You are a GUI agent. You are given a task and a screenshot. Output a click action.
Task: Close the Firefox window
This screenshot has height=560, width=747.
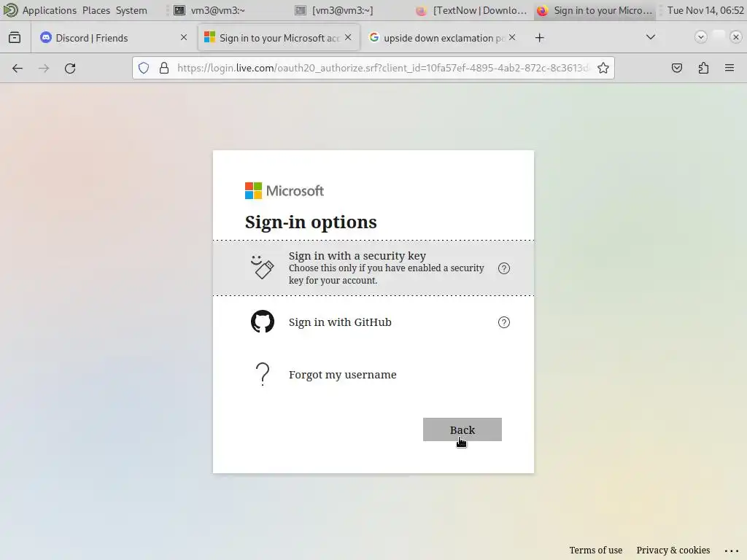735,37
